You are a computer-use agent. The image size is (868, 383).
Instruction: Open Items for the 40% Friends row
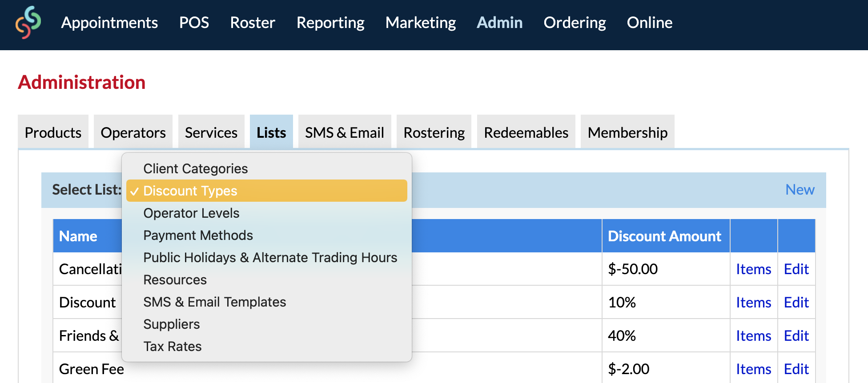(x=753, y=335)
